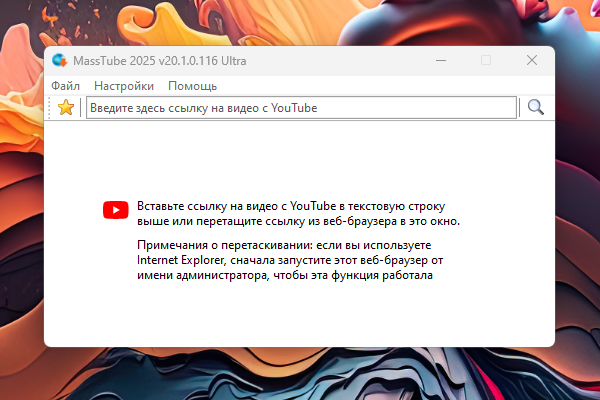Click the text "Примечания о перетаскивании"
The image size is (600, 400).
[225, 245]
